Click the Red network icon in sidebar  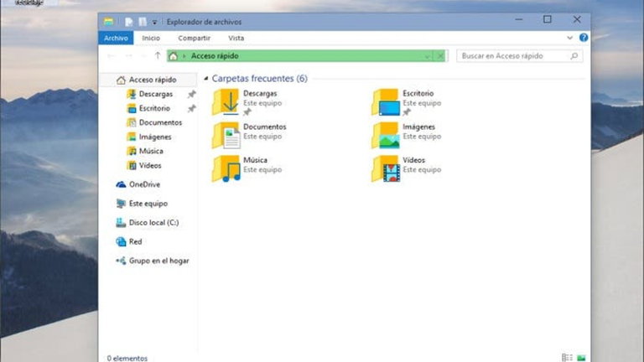[121, 241]
